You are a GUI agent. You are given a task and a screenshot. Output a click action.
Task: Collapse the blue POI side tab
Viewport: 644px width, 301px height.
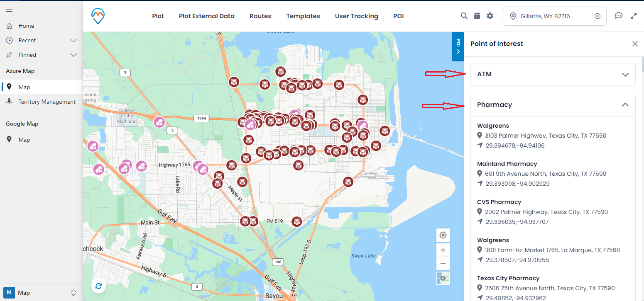point(458,46)
